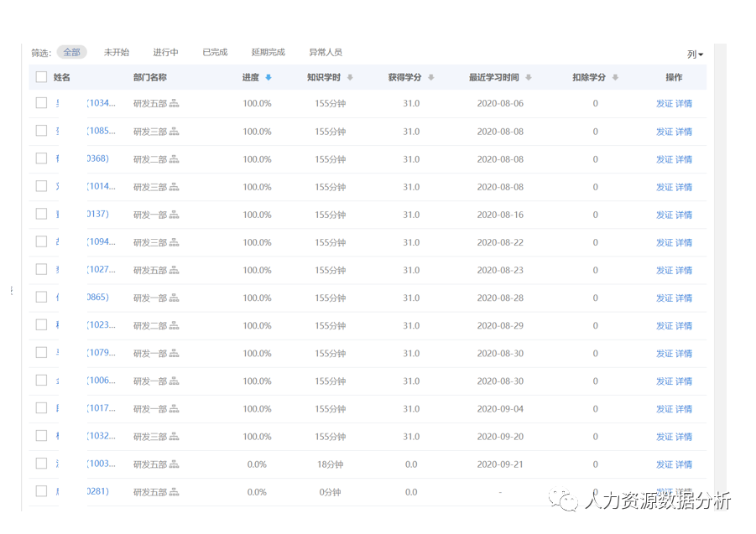Click org chart icon in 0137 row
Viewport: 756px width, 534px height.
pos(174,215)
